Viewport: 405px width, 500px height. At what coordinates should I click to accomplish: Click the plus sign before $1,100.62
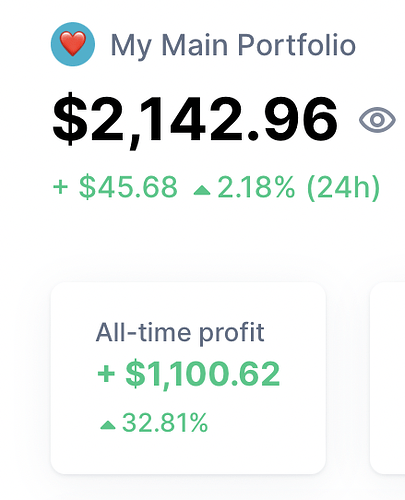[106, 374]
